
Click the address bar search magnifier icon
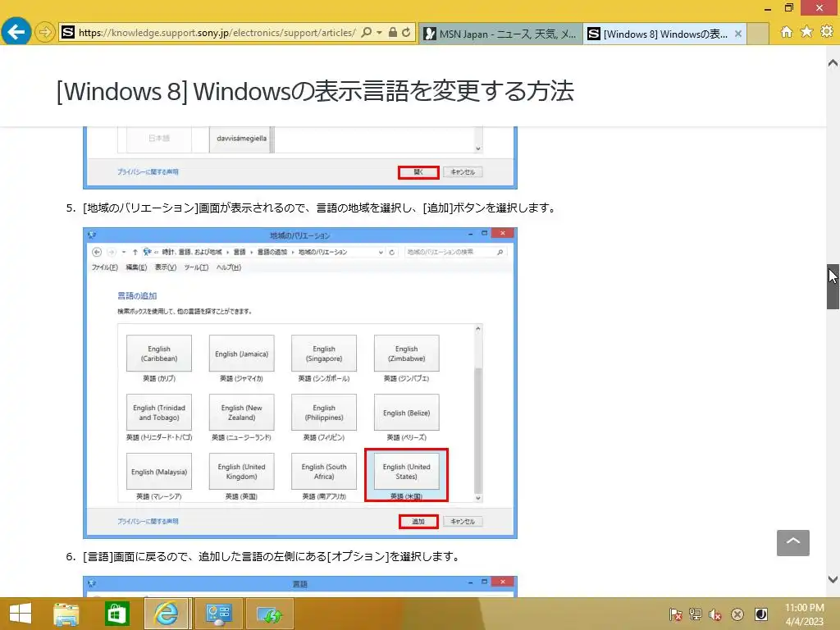pyautogui.click(x=366, y=33)
